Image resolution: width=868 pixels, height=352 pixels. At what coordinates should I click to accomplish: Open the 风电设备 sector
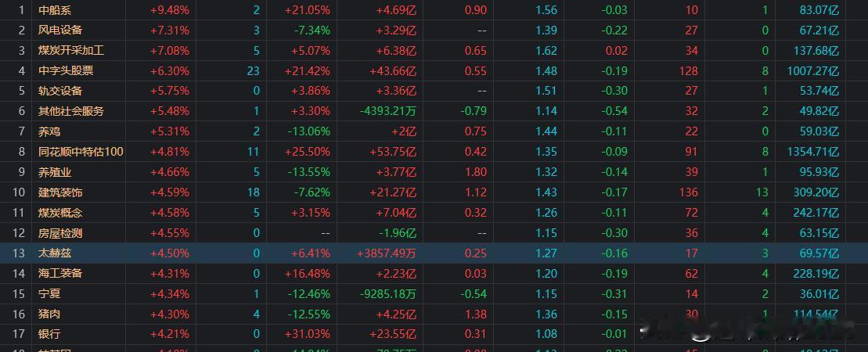(59, 30)
